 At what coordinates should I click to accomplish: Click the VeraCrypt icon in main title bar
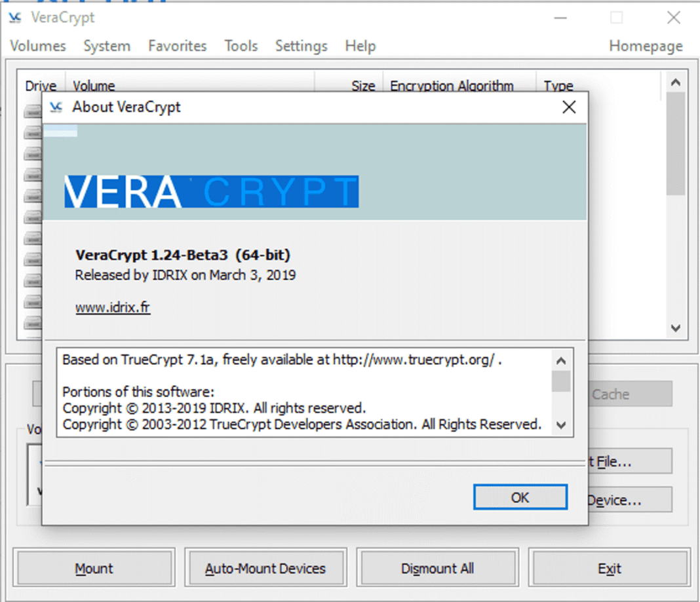[15, 18]
